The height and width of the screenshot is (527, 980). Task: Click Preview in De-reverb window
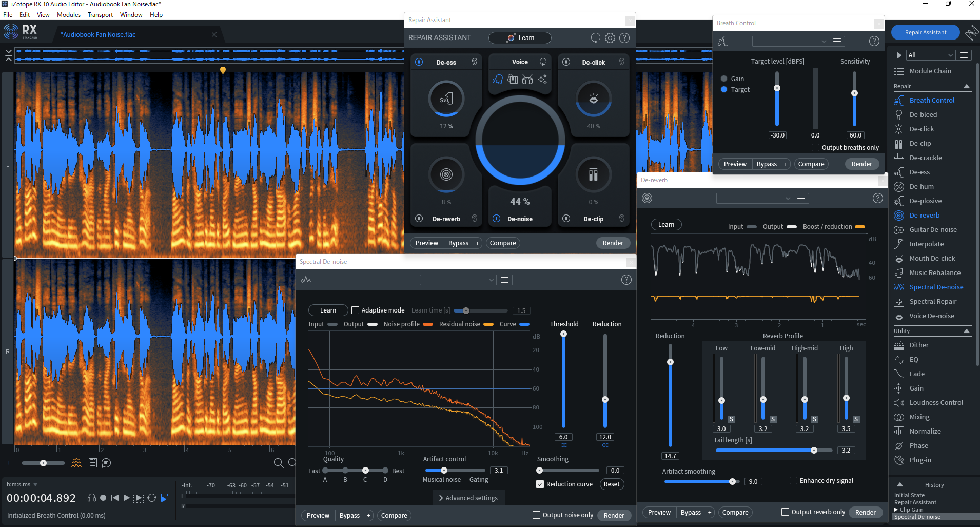(659, 512)
